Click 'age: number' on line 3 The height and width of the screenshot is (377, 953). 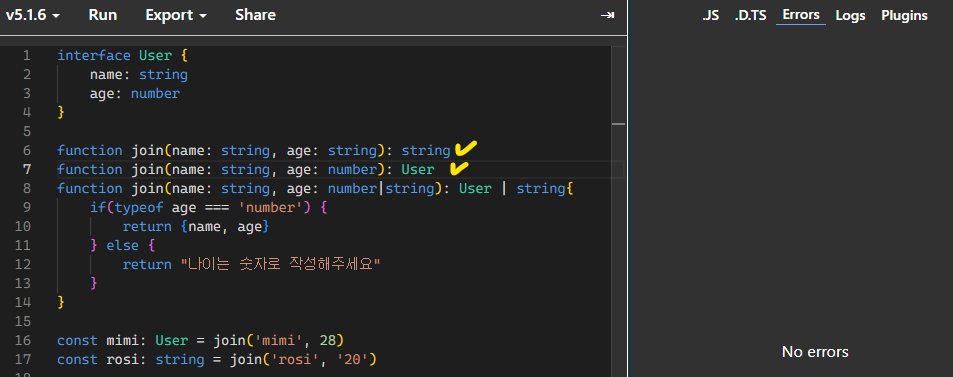click(x=135, y=94)
